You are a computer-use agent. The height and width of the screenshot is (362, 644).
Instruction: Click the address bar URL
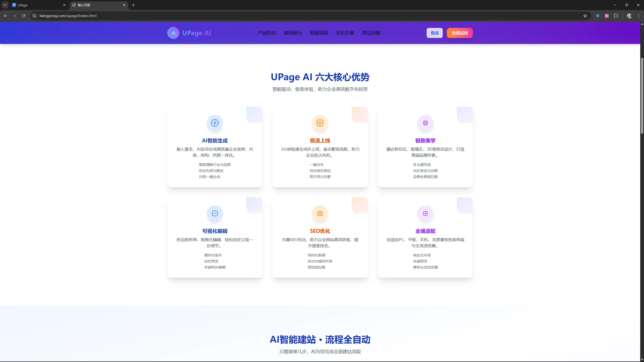[x=68, y=16]
